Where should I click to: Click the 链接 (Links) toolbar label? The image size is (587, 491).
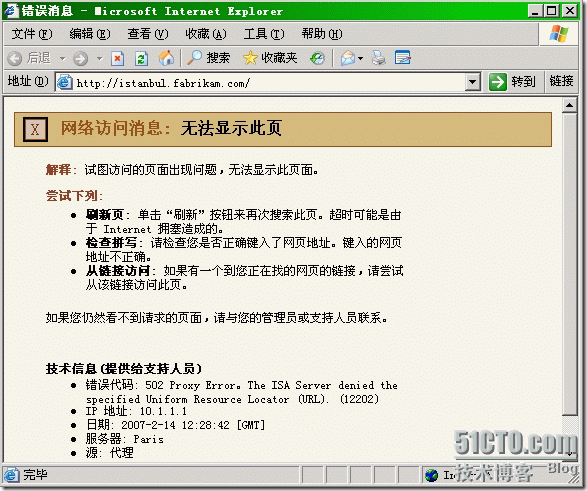[x=561, y=81]
